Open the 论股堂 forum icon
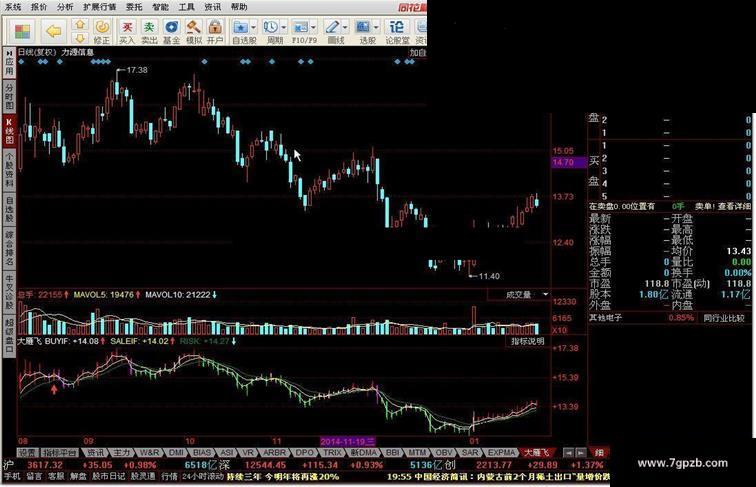756x487 pixels. [x=397, y=31]
